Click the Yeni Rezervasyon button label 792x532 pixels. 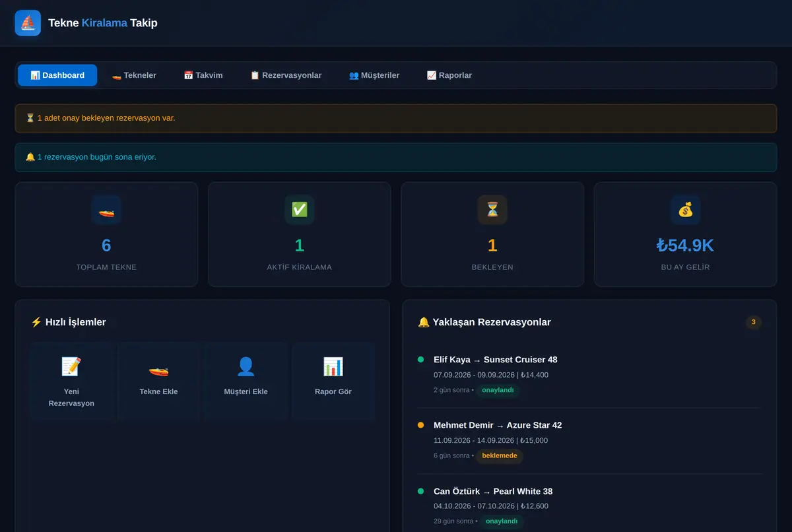[71, 397]
